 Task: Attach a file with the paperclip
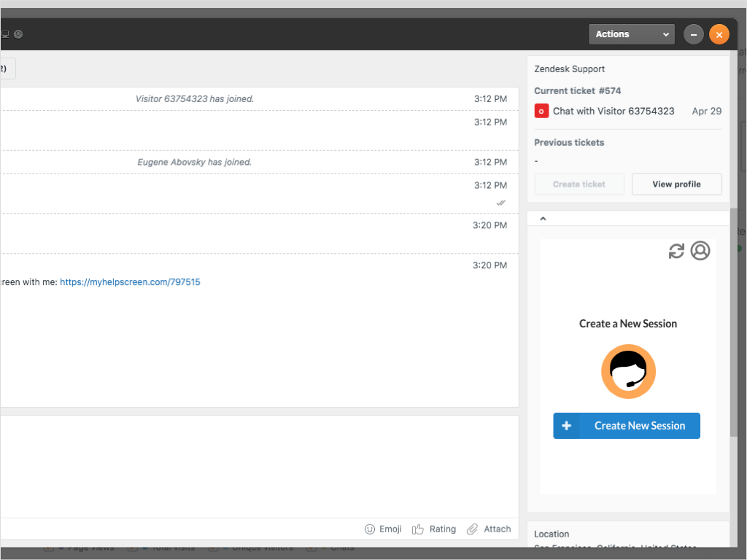[489, 529]
